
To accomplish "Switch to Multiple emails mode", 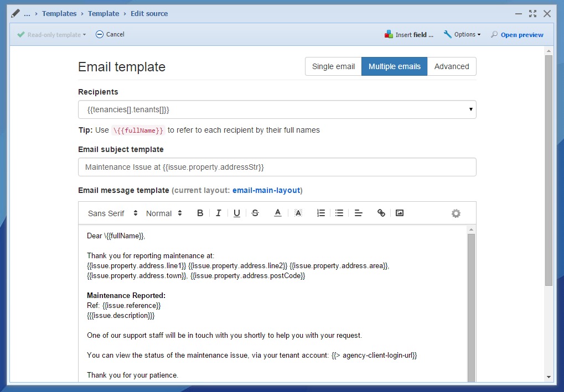I will (394, 66).
